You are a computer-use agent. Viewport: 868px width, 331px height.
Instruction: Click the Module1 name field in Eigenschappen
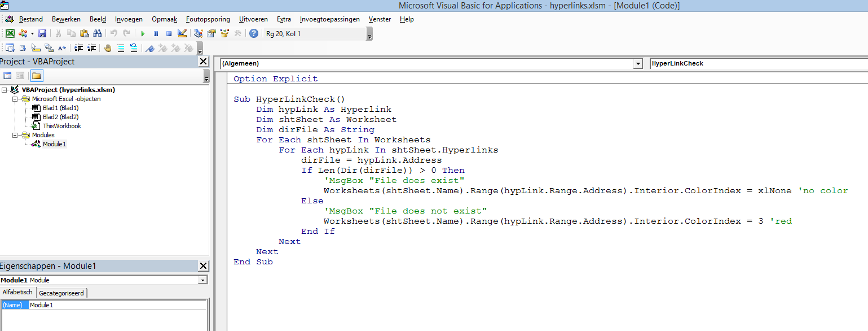[x=117, y=305]
